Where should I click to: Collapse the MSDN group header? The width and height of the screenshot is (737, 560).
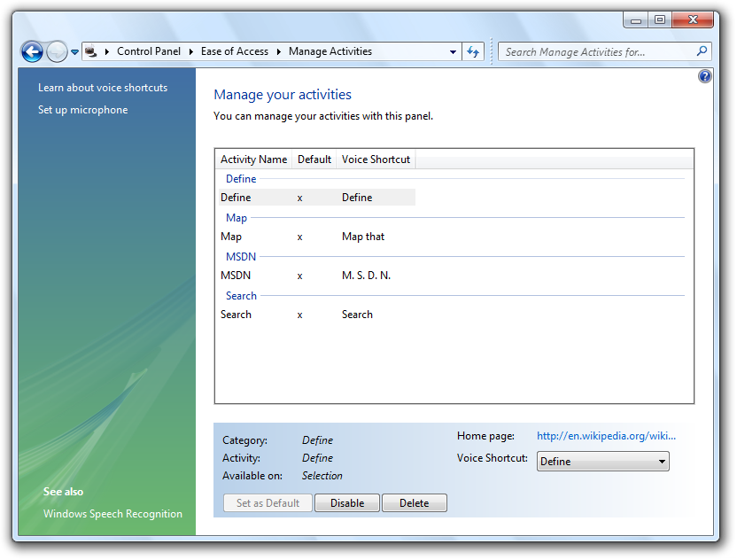click(x=241, y=257)
